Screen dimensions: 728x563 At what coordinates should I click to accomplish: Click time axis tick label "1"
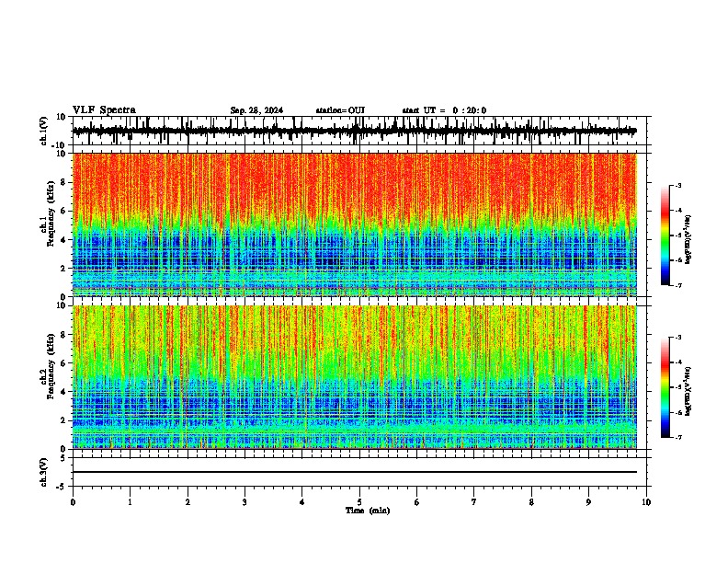pyautogui.click(x=130, y=502)
